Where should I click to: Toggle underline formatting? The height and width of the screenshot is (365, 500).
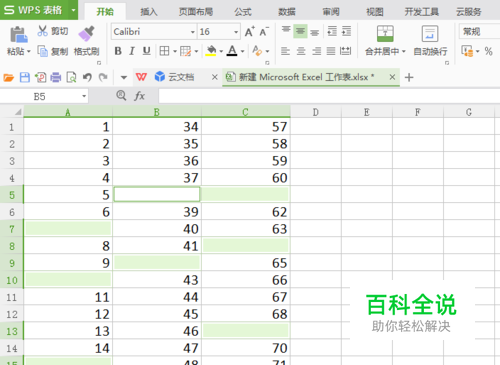[x=146, y=51]
